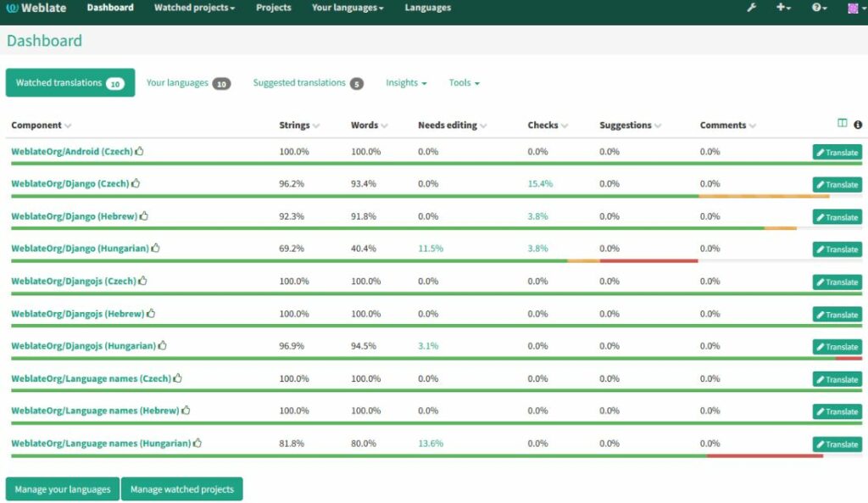
Task: Click Translate button for Django (Hungarian)
Action: click(837, 249)
